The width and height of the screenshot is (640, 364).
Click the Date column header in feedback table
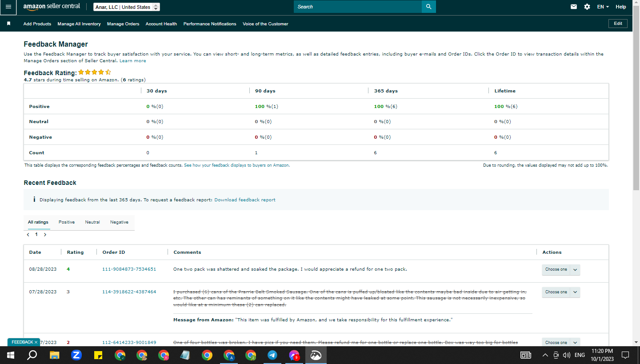[35, 252]
